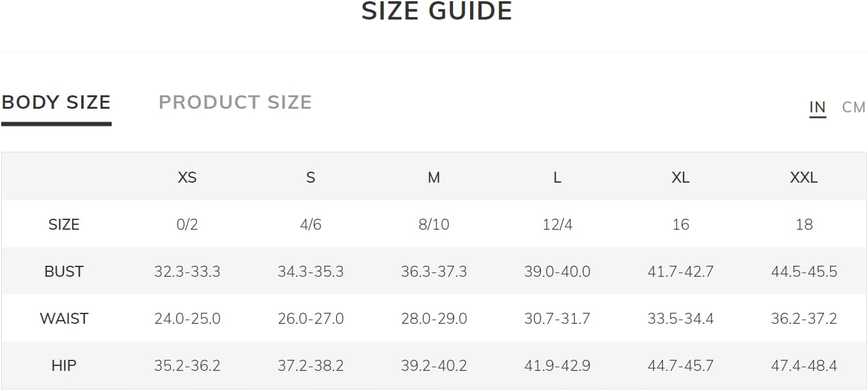This screenshot has height=391, width=868.
Task: Click the S column header
Action: point(311,178)
